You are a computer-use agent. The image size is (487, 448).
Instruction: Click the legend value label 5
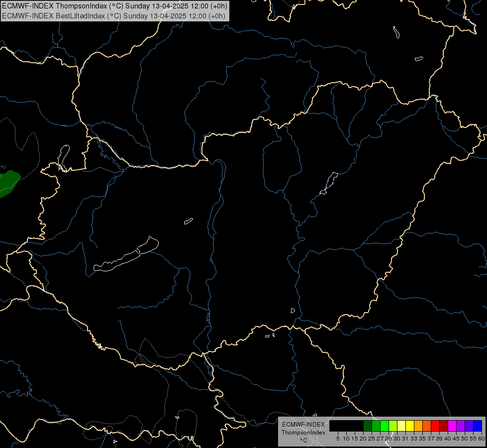click(x=338, y=439)
